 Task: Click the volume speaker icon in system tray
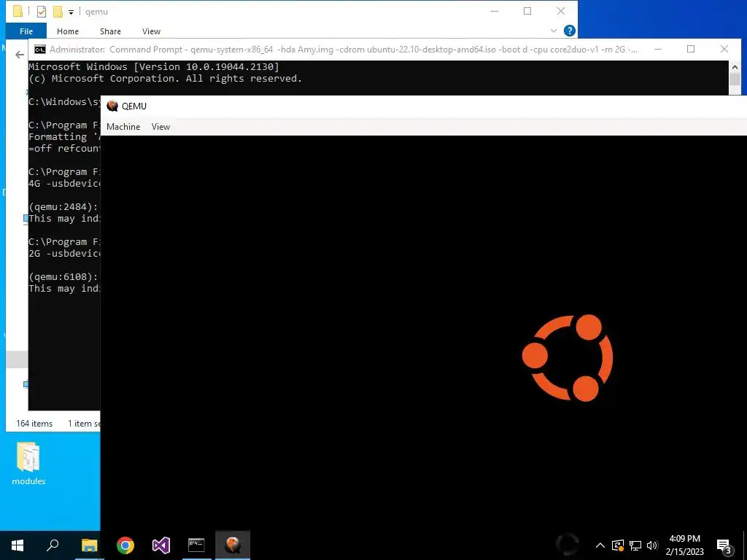click(652, 545)
